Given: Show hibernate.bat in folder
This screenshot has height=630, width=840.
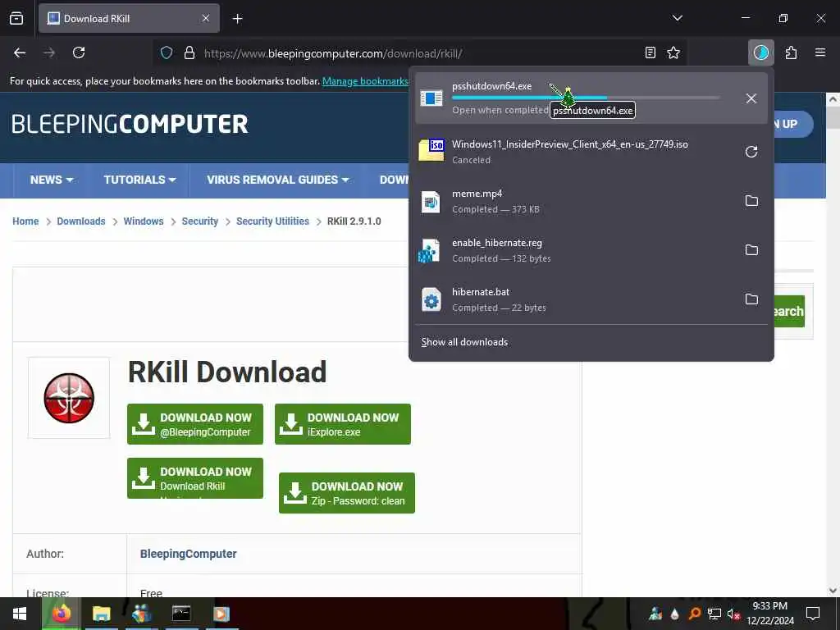Looking at the screenshot, I should tap(751, 299).
